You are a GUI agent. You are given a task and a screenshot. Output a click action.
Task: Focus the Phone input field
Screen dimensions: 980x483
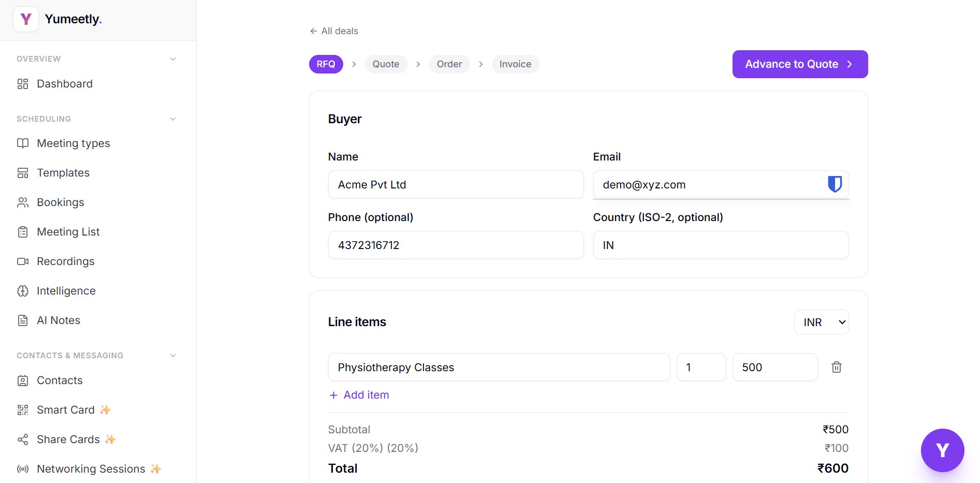pyautogui.click(x=456, y=245)
